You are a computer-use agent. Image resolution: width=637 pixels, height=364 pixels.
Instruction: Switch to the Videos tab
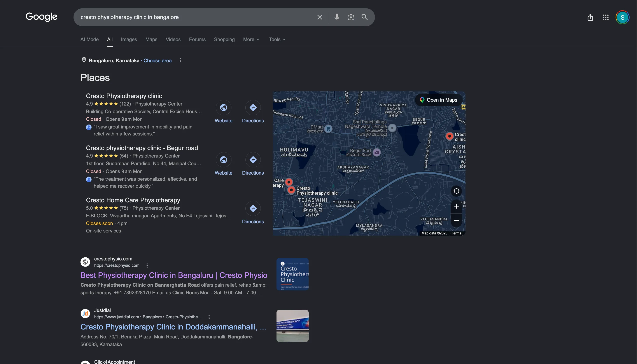173,40
